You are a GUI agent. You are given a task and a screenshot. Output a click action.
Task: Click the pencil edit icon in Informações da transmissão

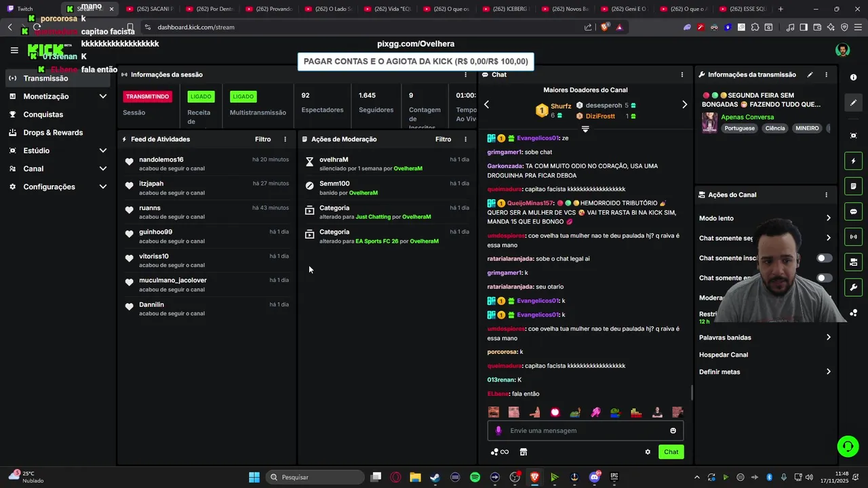point(810,75)
